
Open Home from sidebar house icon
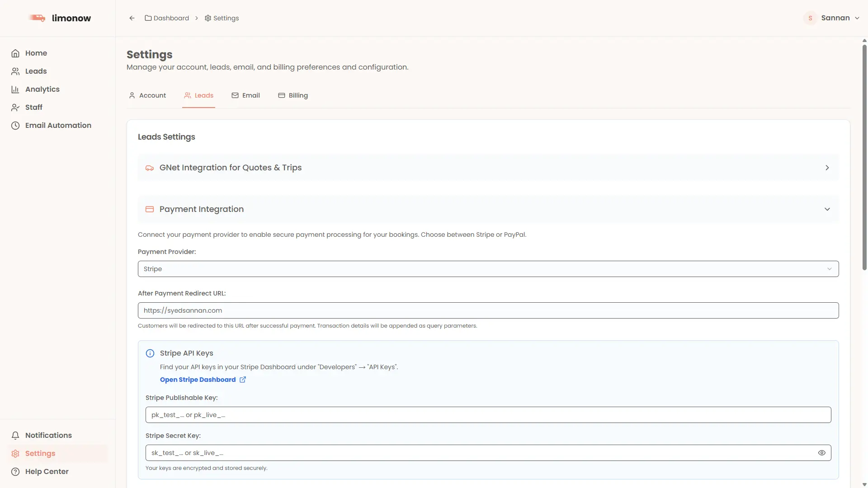click(15, 53)
